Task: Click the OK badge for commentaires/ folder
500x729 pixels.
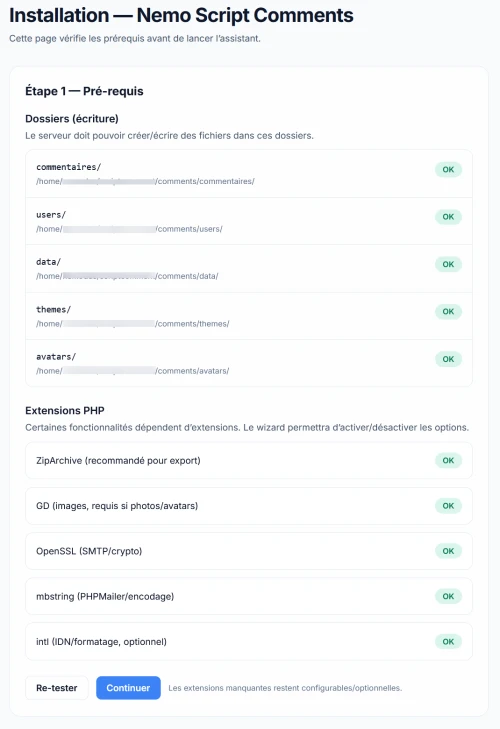Action: pyautogui.click(x=448, y=170)
